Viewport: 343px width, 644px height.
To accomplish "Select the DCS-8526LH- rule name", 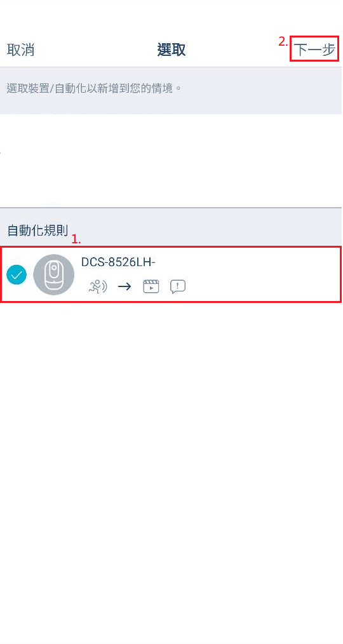I will (118, 262).
